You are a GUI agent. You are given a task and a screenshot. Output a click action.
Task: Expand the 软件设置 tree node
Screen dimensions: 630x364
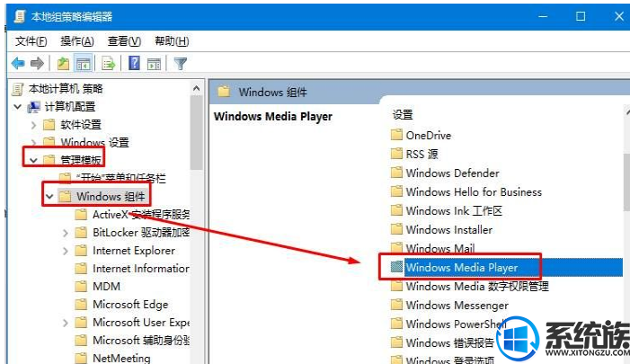pos(34,125)
